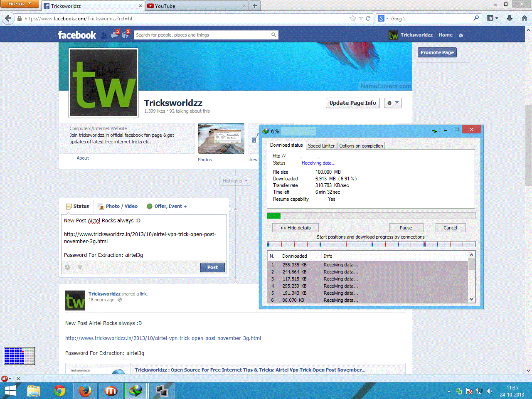Click in the status text area
Screen dimensions: 532x399
coord(144,238)
